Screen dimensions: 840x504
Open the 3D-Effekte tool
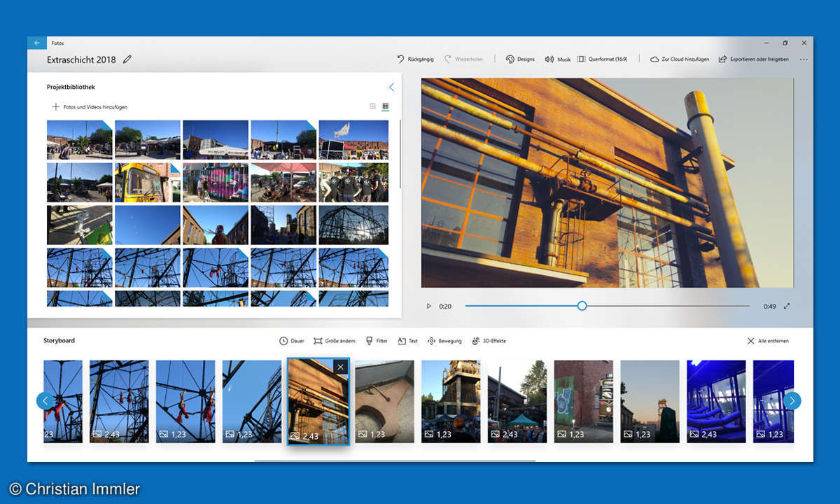(489, 341)
